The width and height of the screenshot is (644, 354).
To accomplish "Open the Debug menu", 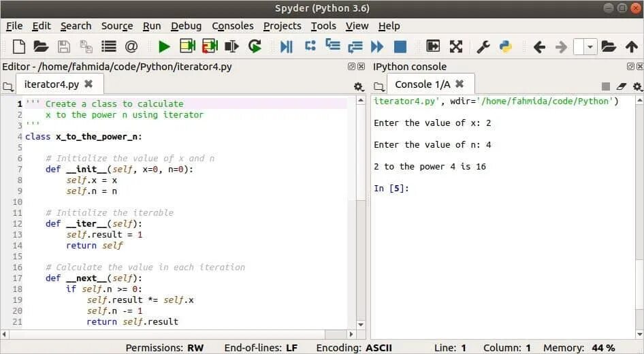I will [186, 26].
